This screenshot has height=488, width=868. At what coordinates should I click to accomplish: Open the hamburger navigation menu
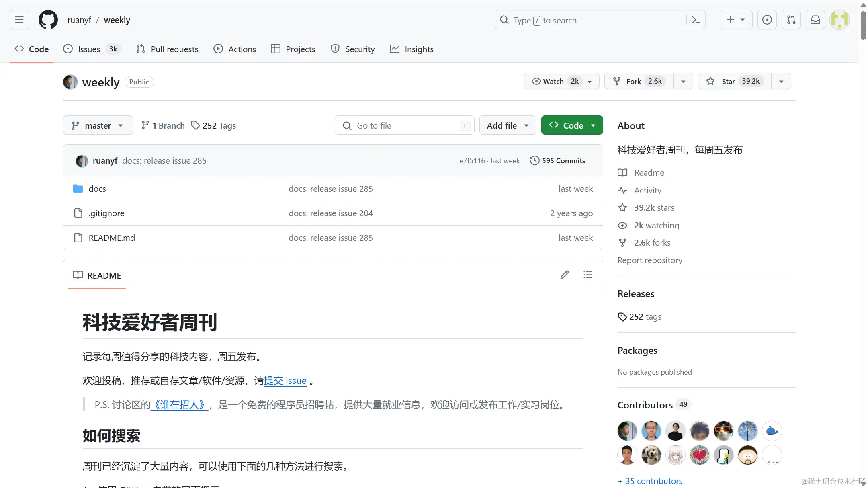coord(19,20)
